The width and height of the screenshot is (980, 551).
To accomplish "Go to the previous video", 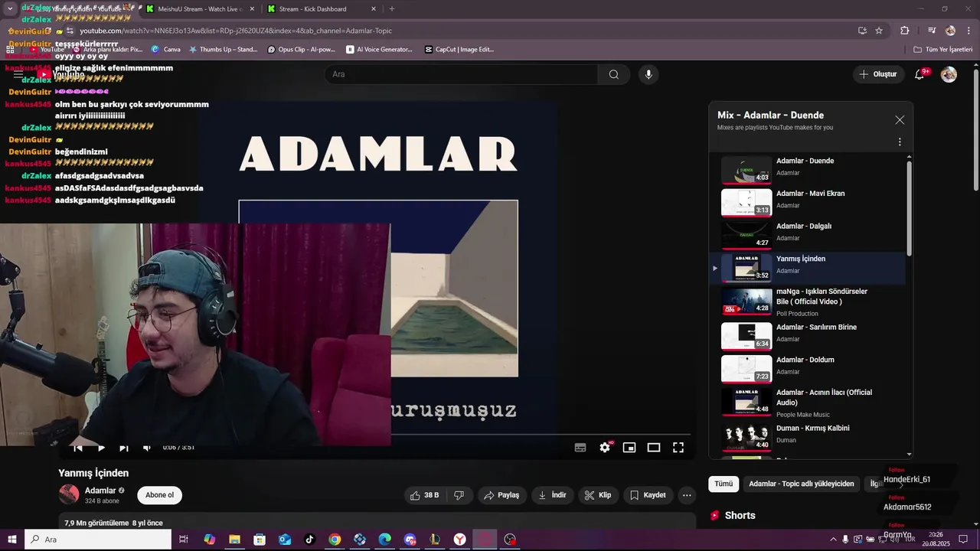I will click(78, 448).
